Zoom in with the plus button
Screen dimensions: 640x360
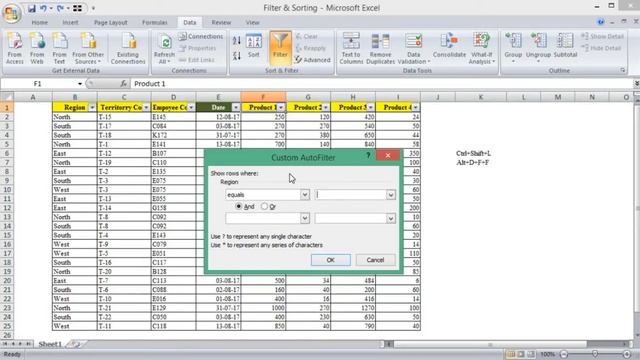coord(627,354)
